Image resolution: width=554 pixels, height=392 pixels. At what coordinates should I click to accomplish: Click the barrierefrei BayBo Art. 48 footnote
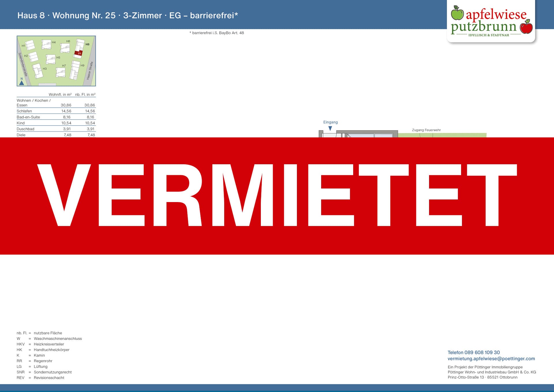coord(217,33)
